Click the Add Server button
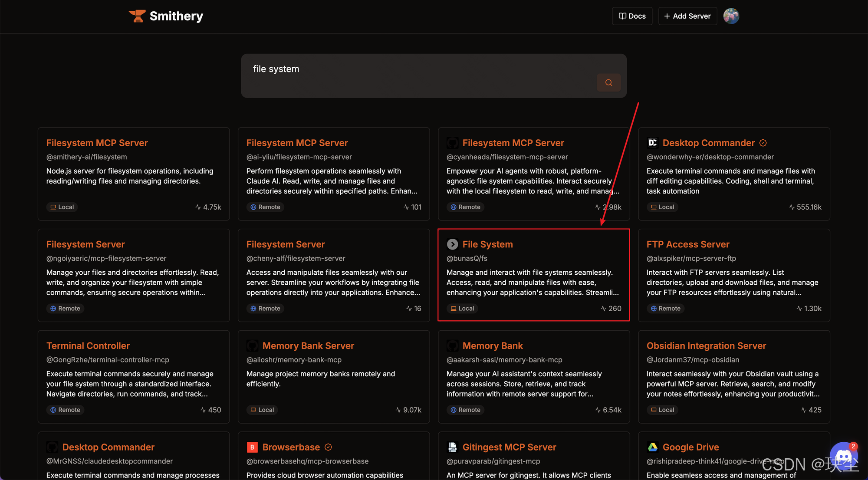Screen dimensions: 868x480 click(687, 16)
